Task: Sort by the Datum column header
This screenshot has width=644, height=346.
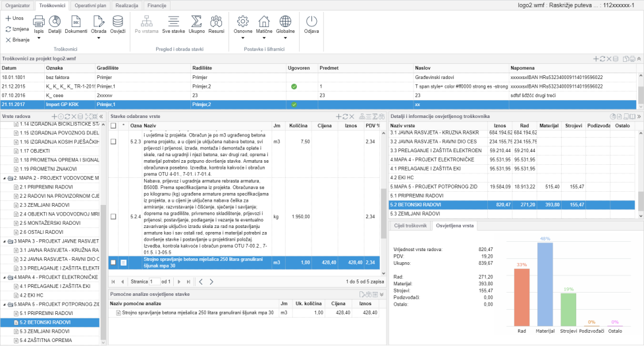Action: point(22,69)
